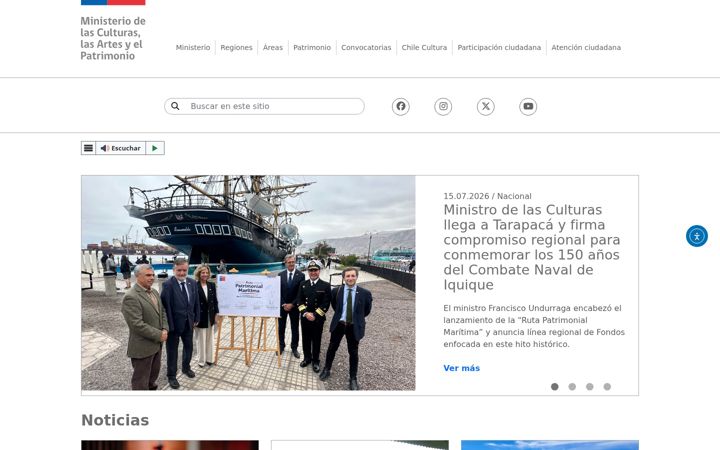Open the Regiones menu item
Viewport: 720px width, 450px height.
[x=236, y=47]
